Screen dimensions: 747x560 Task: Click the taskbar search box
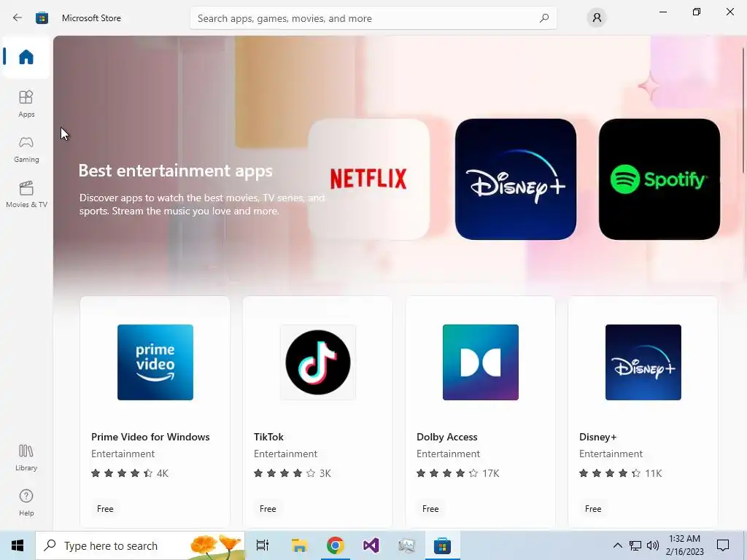[x=140, y=545]
